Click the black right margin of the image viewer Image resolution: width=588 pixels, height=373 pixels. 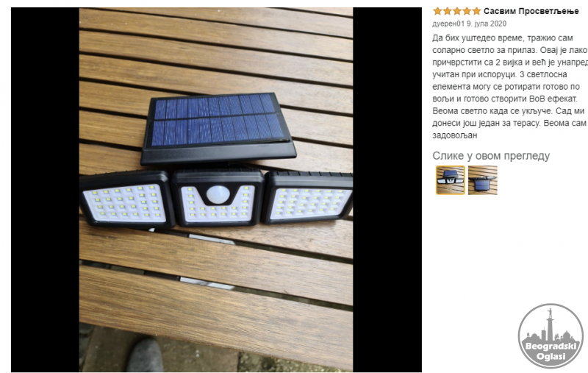click(x=387, y=190)
